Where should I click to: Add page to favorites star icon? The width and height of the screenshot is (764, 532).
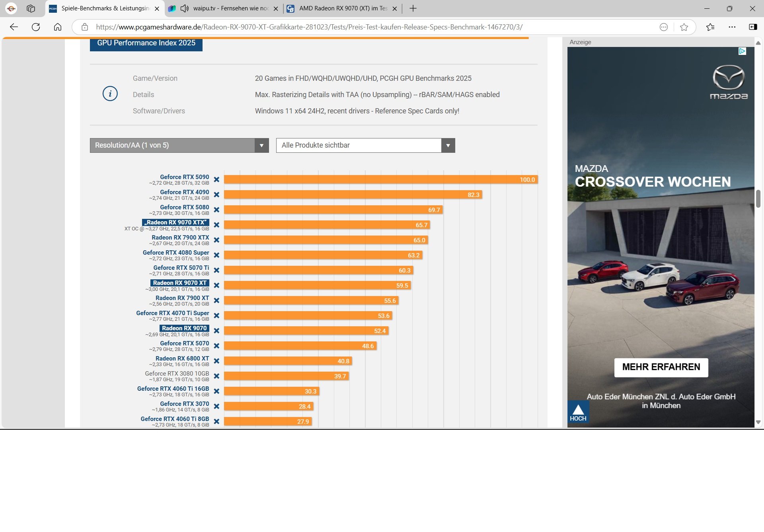[x=684, y=27]
